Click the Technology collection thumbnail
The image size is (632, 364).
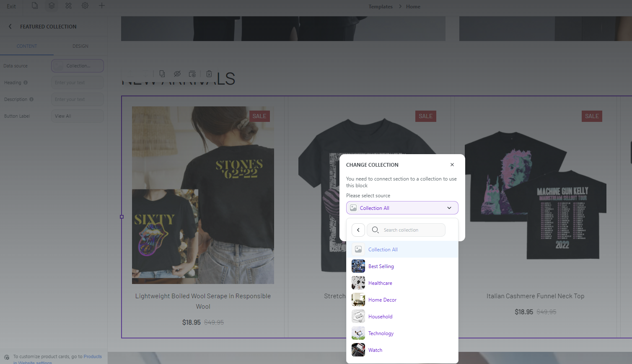click(x=358, y=333)
